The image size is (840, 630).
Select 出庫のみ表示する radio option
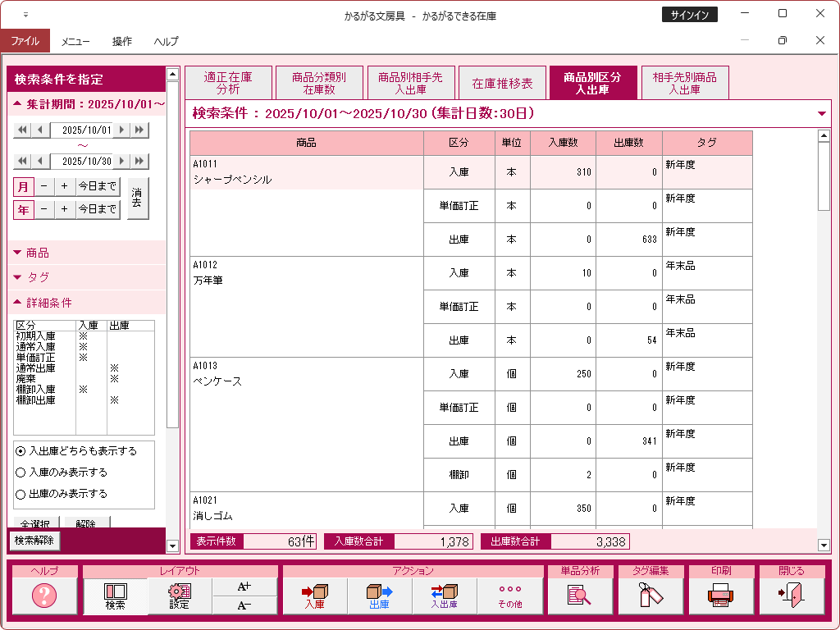coord(21,494)
